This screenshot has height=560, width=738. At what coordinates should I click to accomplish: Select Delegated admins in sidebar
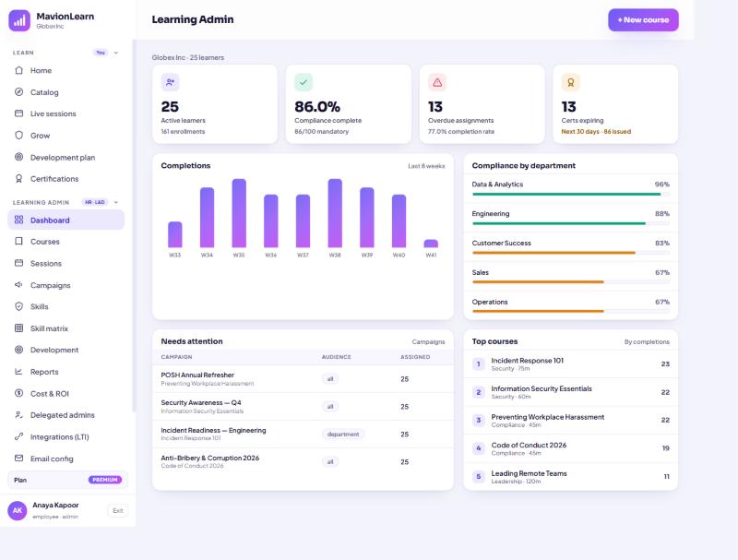65,415
